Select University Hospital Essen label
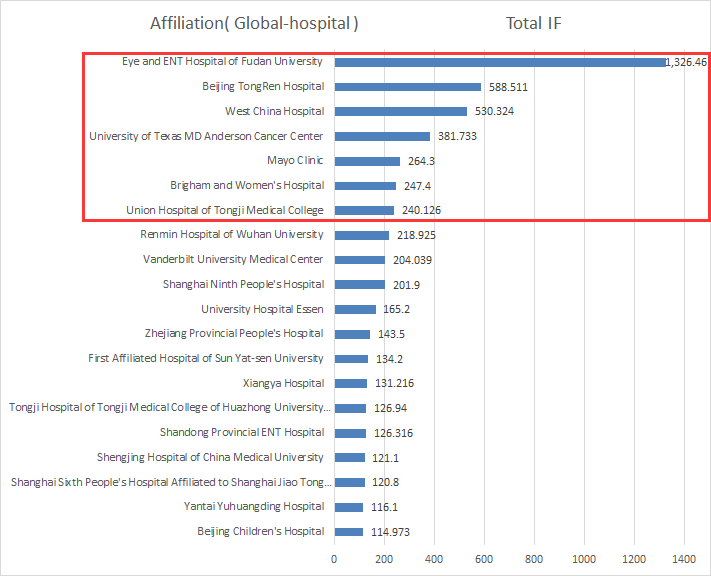The width and height of the screenshot is (711, 576). pyautogui.click(x=263, y=309)
